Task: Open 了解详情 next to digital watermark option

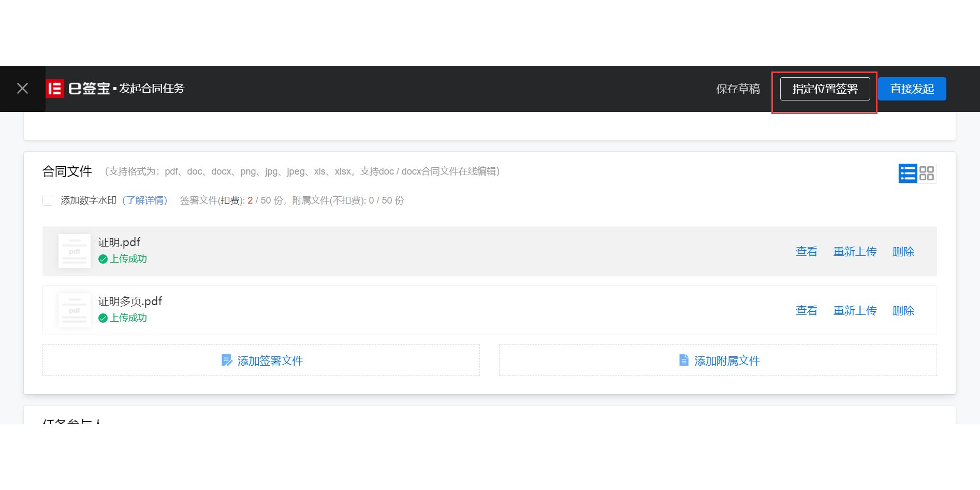Action: [145, 200]
